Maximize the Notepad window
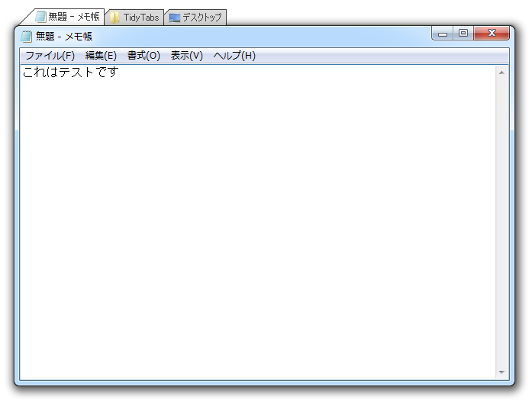The height and width of the screenshot is (403, 532). (463, 34)
